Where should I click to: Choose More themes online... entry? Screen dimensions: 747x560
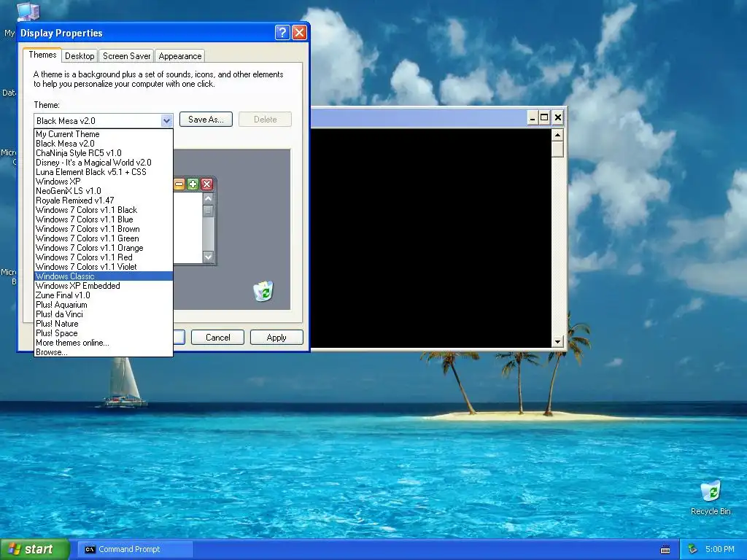pyautogui.click(x=104, y=343)
